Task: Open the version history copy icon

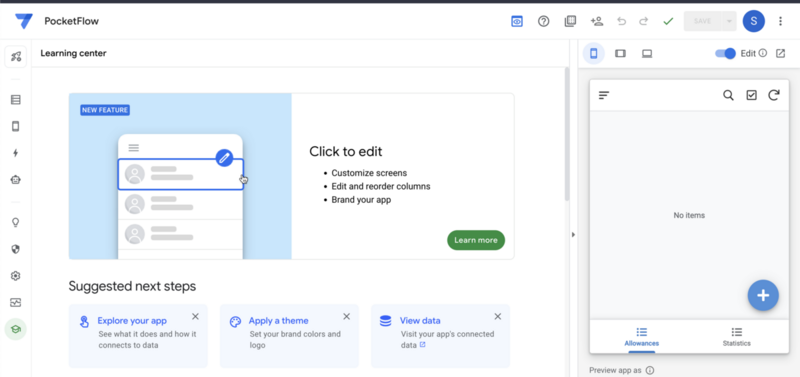Action: pos(570,21)
